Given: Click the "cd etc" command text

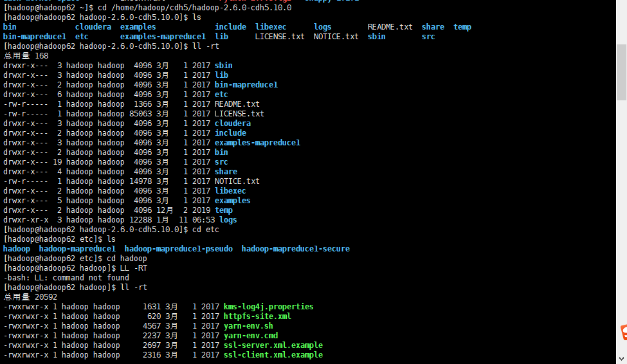Looking at the screenshot, I should tap(206, 230).
